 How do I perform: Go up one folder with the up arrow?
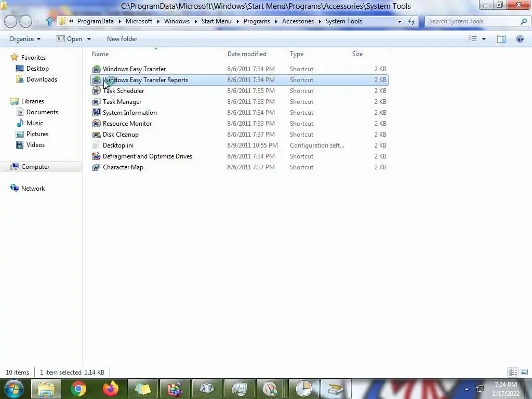(x=49, y=21)
